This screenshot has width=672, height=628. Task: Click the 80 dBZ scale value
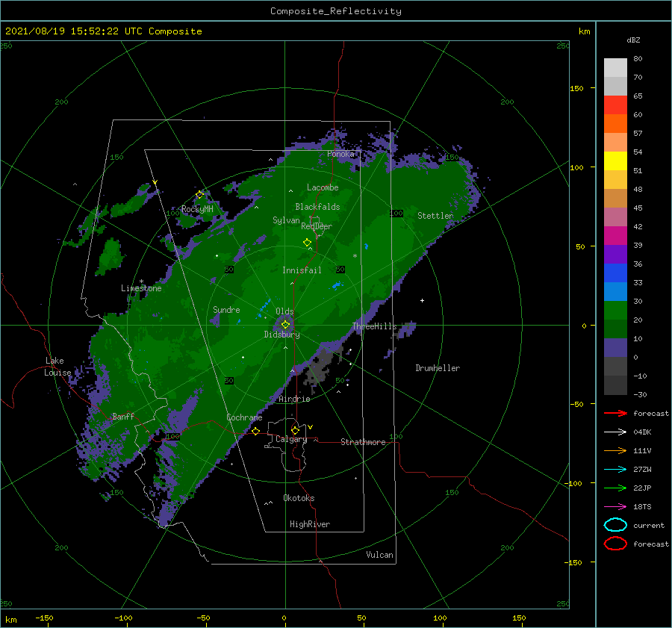coord(638,58)
